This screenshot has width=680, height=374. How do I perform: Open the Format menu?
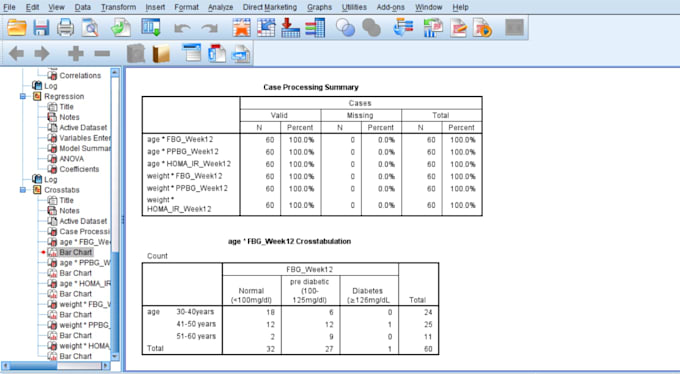[186, 7]
